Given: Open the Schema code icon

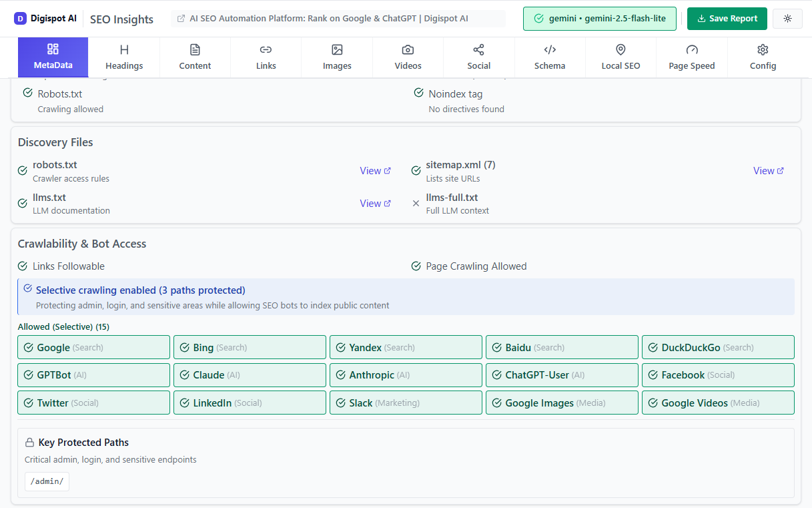Looking at the screenshot, I should click(x=550, y=49).
